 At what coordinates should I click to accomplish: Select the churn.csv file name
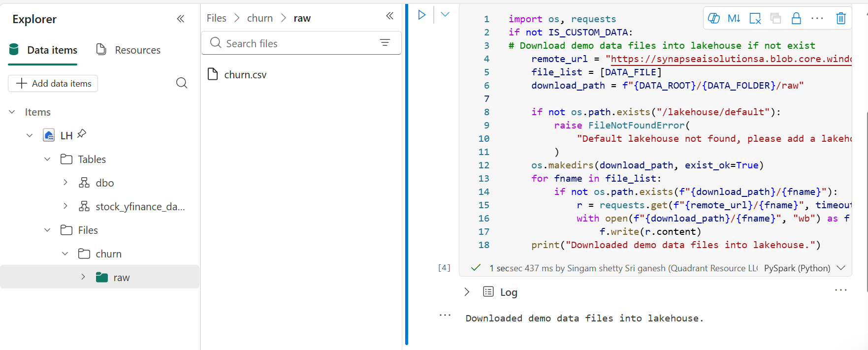[245, 75]
